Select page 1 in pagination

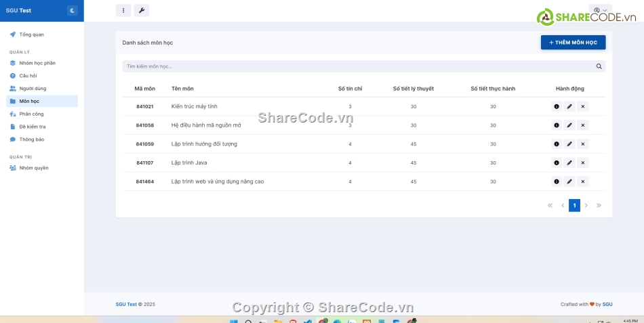tap(574, 205)
